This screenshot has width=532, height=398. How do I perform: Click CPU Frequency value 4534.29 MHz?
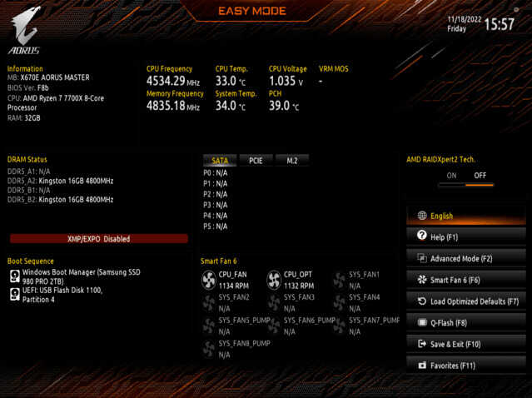coord(173,81)
